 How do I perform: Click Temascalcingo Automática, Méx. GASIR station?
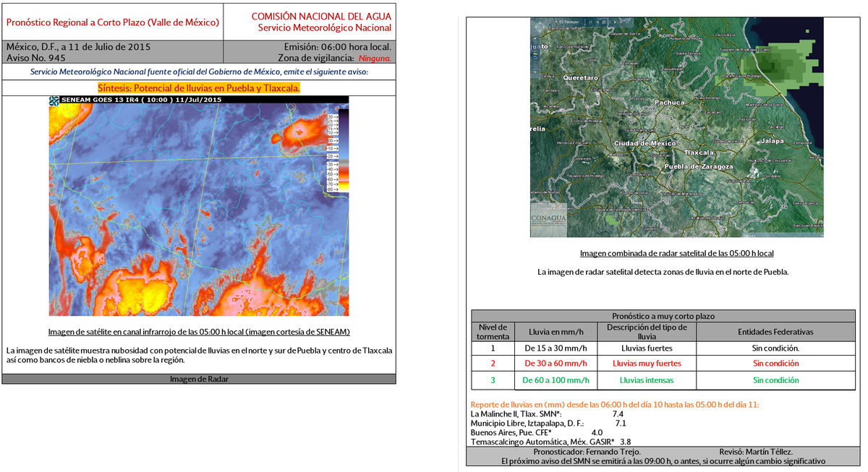click(x=542, y=441)
